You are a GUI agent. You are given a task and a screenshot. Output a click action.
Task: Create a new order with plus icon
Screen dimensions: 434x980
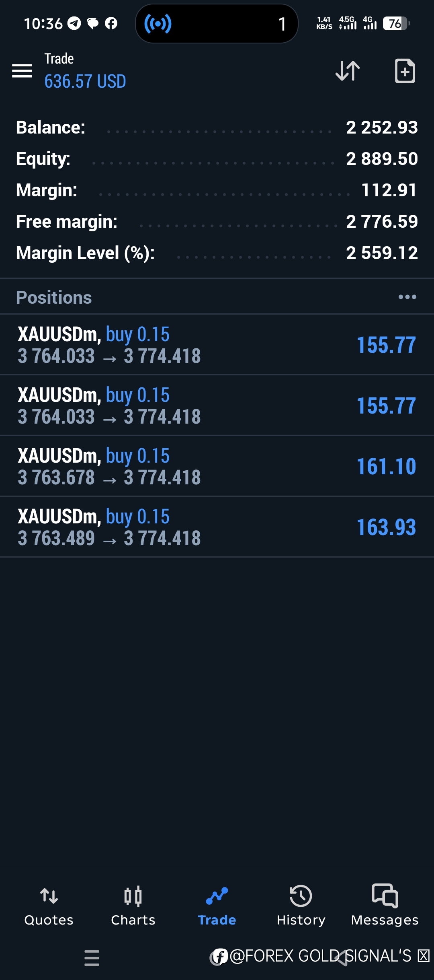tap(405, 71)
